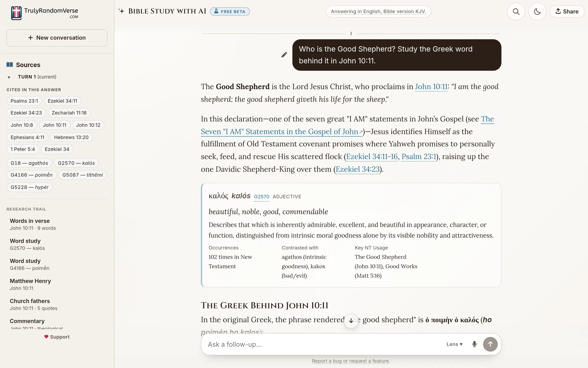588x368 pixels.
Task: Collapse the Turn 1 sources triangle
Action: click(9, 77)
